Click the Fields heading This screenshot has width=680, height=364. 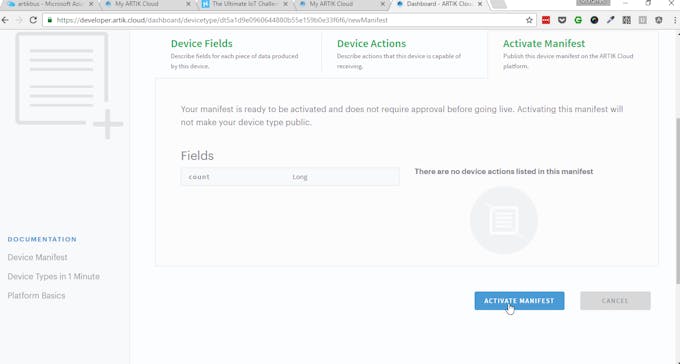click(197, 156)
